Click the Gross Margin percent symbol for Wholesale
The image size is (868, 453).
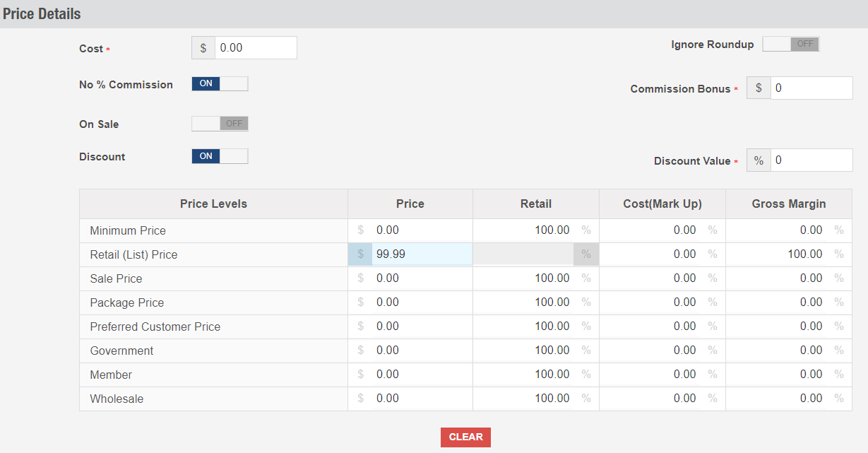(x=839, y=399)
